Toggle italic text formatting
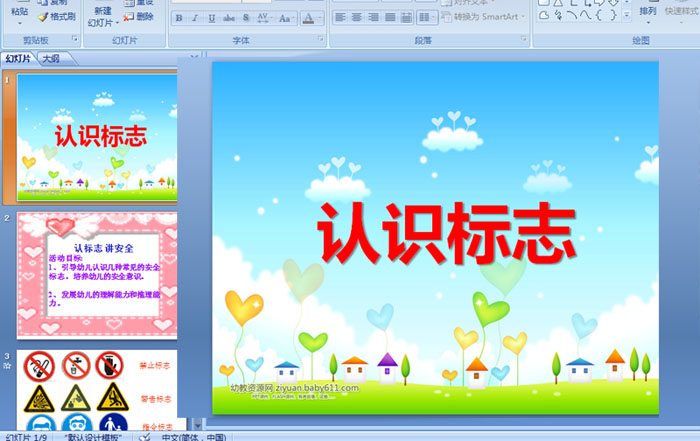Screen dimensions: 700x441 coord(196,18)
